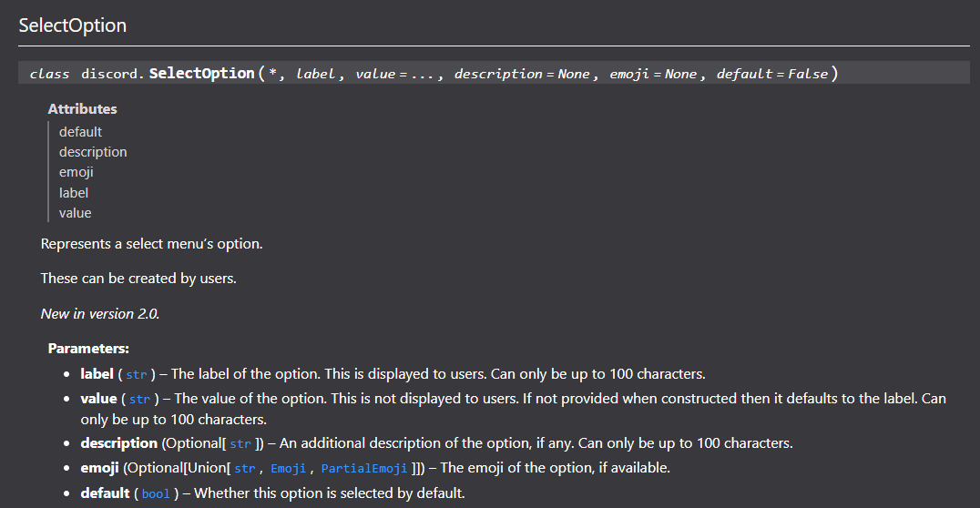
Task: Open the 'label' attribute link
Action: point(73,192)
